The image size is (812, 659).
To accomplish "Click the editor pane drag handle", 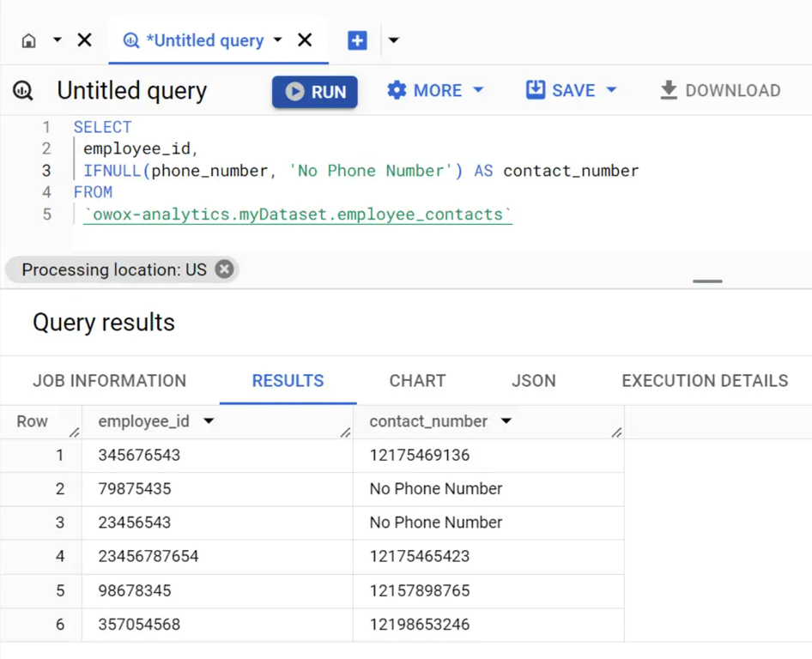I will pos(707,281).
